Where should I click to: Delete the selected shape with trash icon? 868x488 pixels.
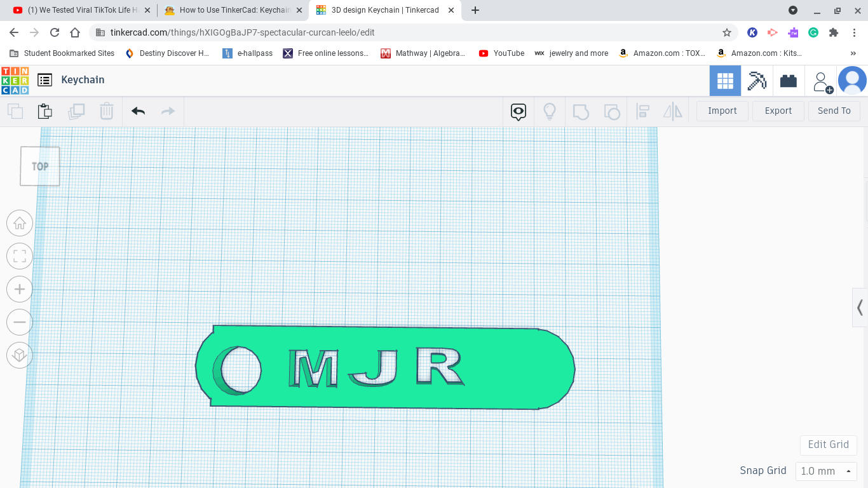(106, 111)
